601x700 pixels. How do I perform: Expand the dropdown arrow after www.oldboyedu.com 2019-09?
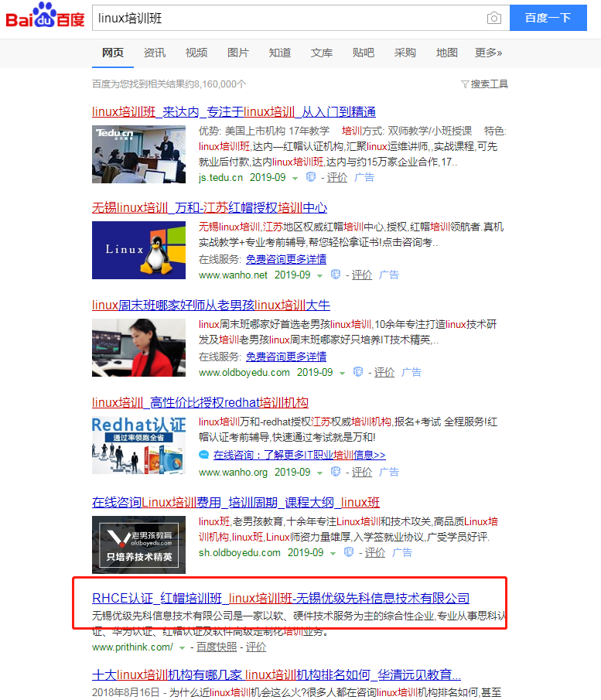click(343, 373)
